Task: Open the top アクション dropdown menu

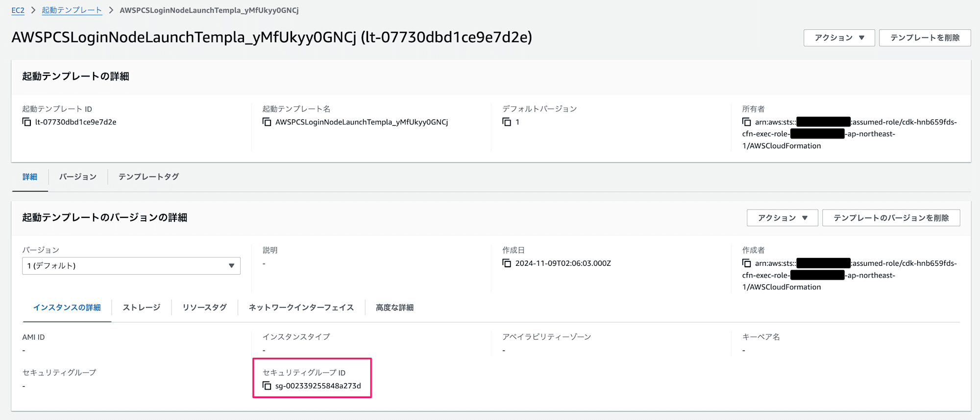Action: click(839, 38)
